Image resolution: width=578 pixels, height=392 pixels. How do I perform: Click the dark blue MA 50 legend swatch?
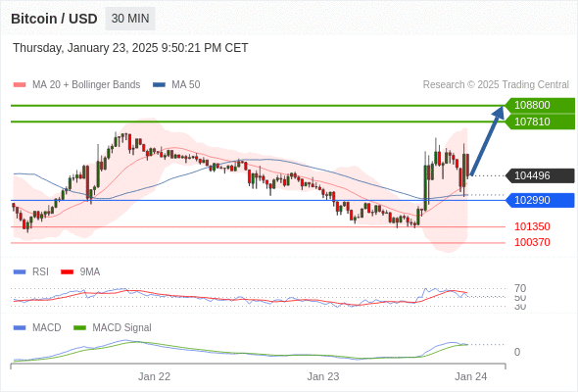[x=159, y=85]
